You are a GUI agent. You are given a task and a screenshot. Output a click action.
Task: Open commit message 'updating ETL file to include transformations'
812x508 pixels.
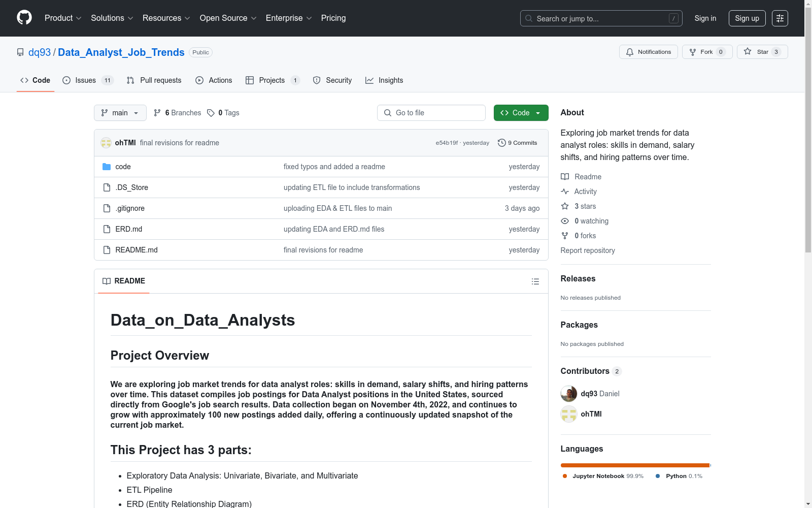(352, 187)
